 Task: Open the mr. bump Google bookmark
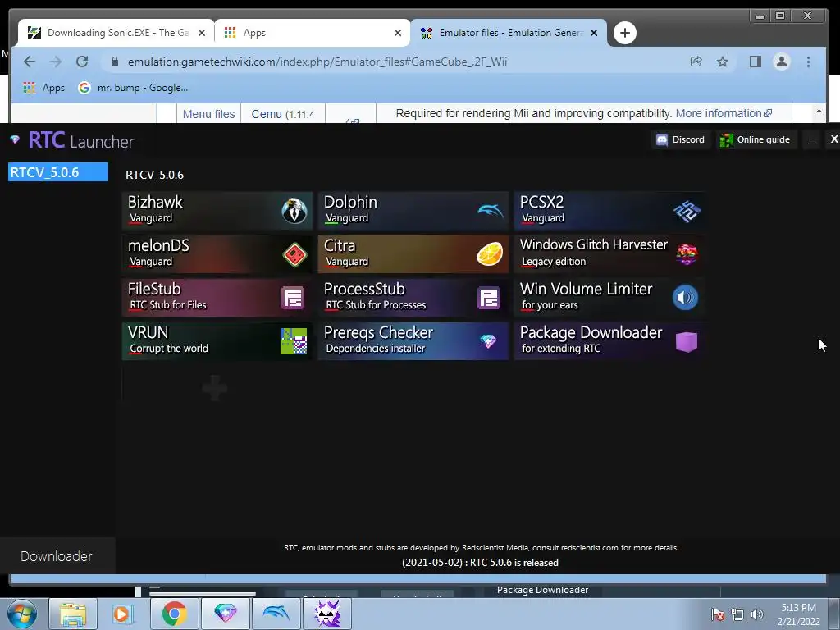point(134,87)
